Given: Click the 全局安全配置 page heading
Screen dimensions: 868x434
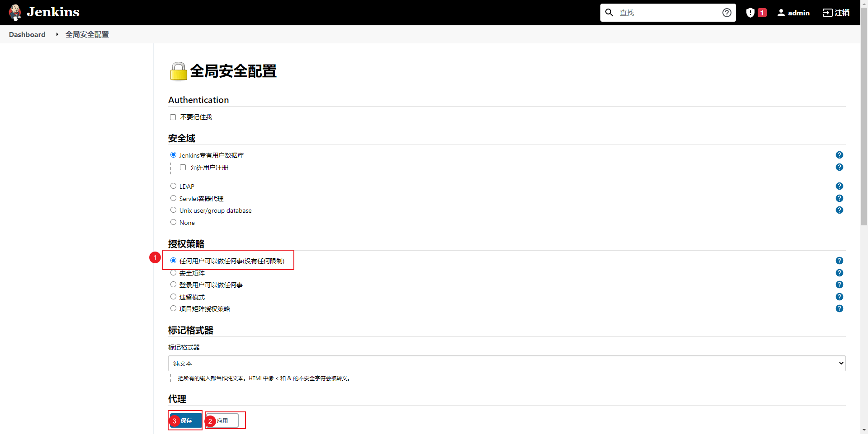Looking at the screenshot, I should [x=233, y=71].
